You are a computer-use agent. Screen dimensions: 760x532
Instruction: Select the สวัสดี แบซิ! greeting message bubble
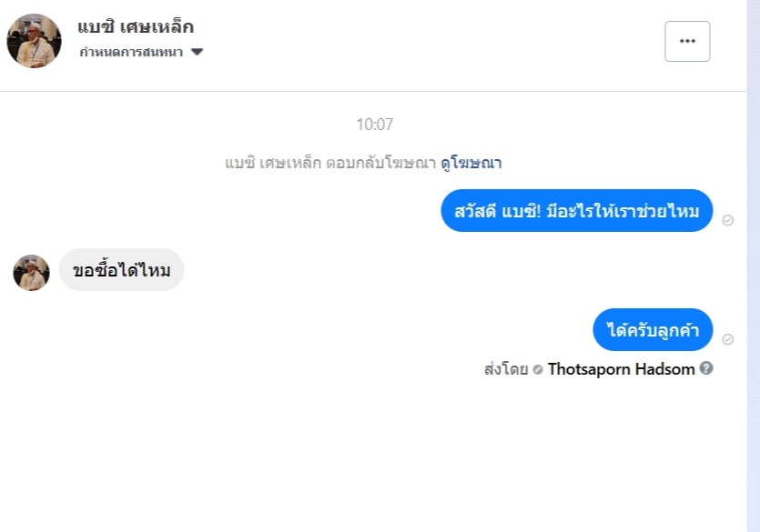pyautogui.click(x=576, y=211)
